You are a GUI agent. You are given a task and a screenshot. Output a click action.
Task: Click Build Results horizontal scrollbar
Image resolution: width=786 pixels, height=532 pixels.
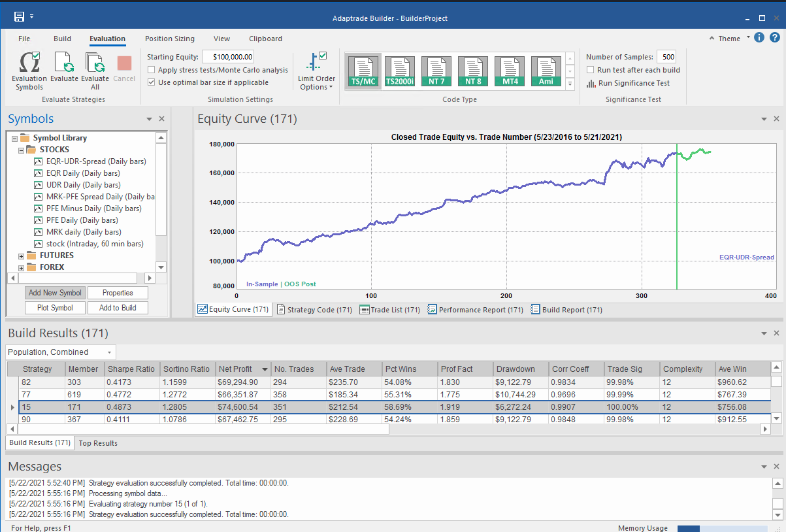(203, 429)
